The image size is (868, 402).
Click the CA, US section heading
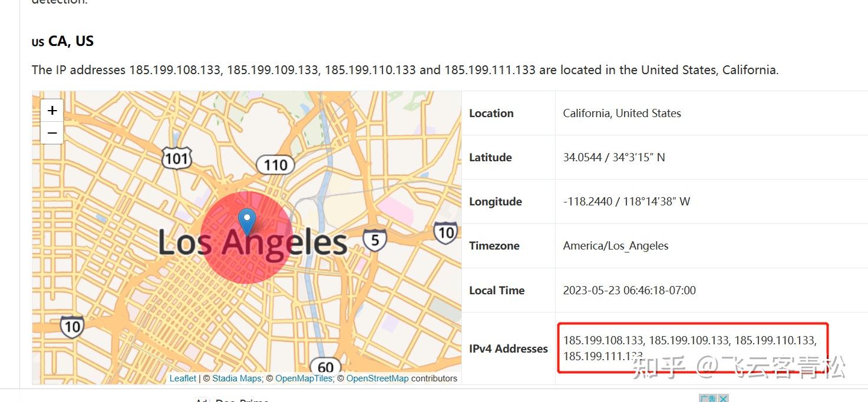(62, 41)
